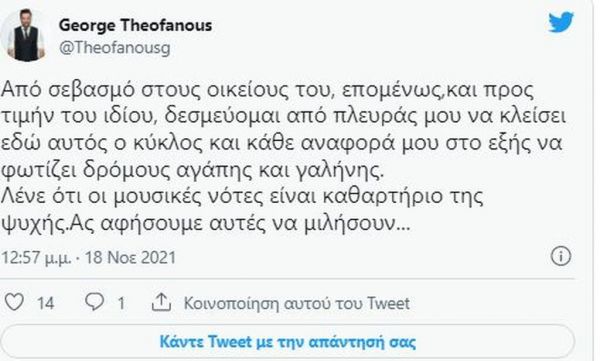This screenshot has height=361, width=600.
Task: Click the like count 14
Action: (46, 304)
